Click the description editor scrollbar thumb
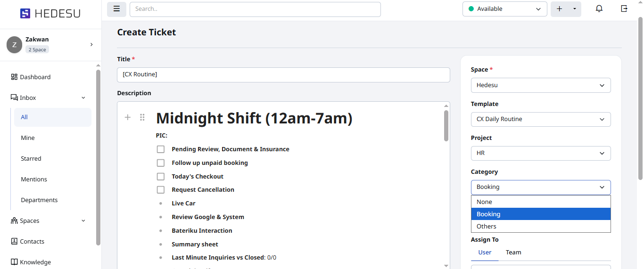The height and width of the screenshot is (269, 644). pyautogui.click(x=446, y=125)
